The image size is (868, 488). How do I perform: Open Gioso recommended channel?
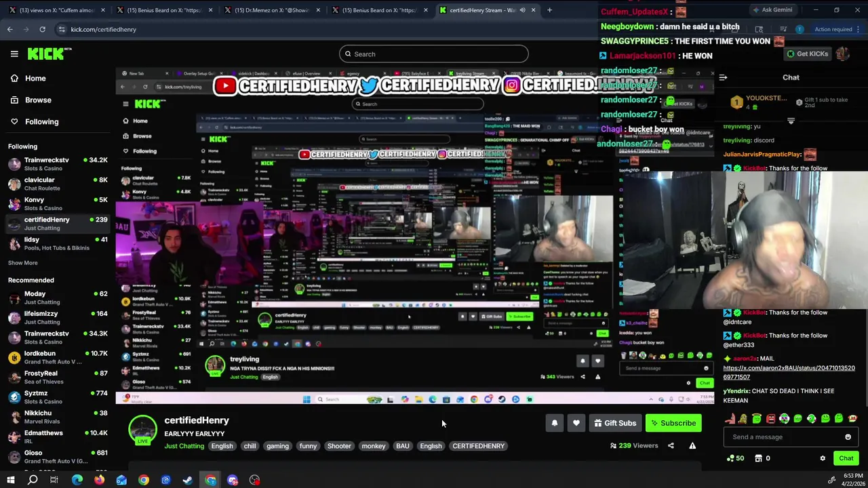pyautogui.click(x=58, y=456)
